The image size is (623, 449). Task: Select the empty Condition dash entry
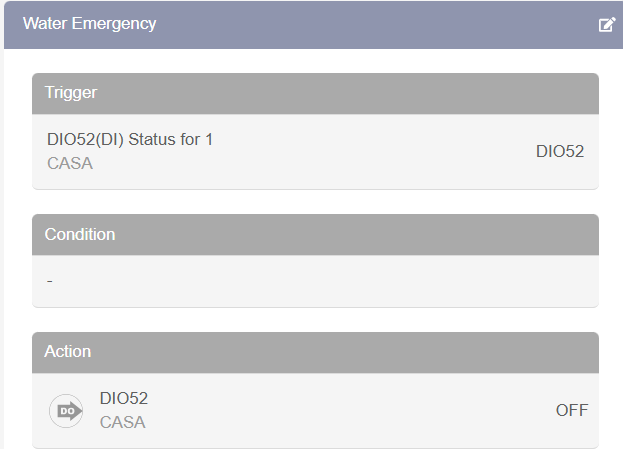[50, 281]
